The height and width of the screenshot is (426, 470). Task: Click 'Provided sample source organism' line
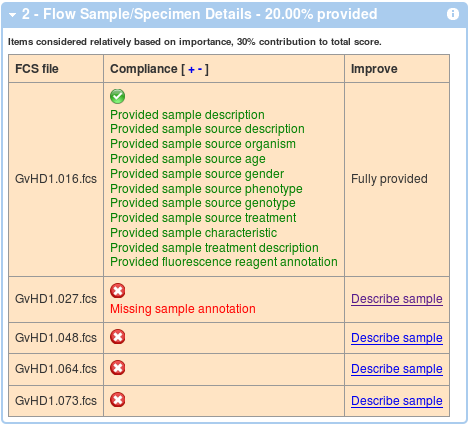click(203, 144)
